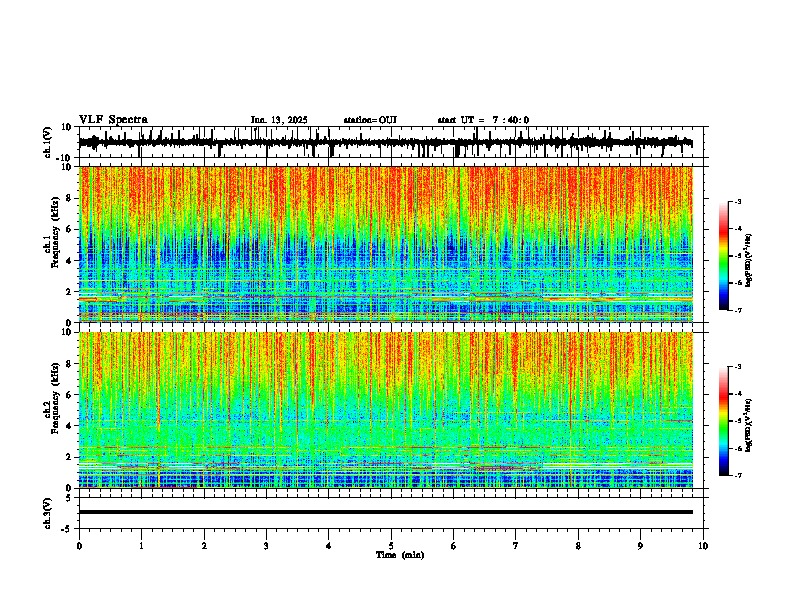The width and height of the screenshot is (792, 612).
Task: Click time axis tick label "6"
Action: click(454, 546)
